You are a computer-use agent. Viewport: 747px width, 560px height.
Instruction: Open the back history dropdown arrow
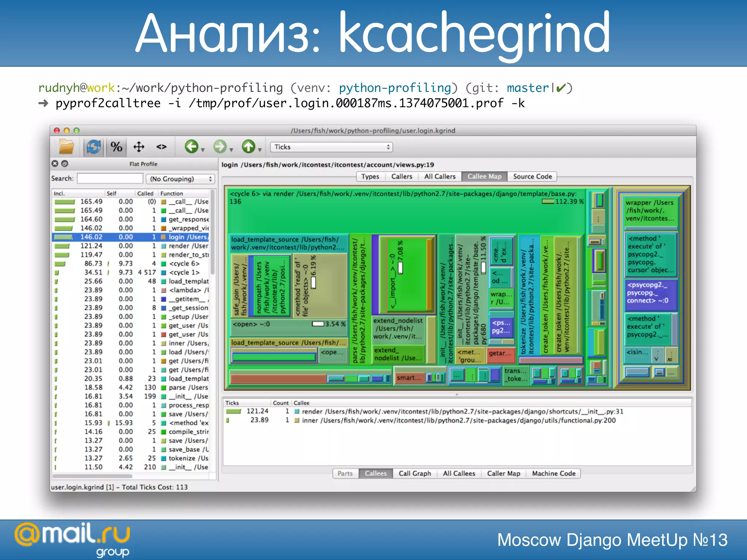point(203,150)
